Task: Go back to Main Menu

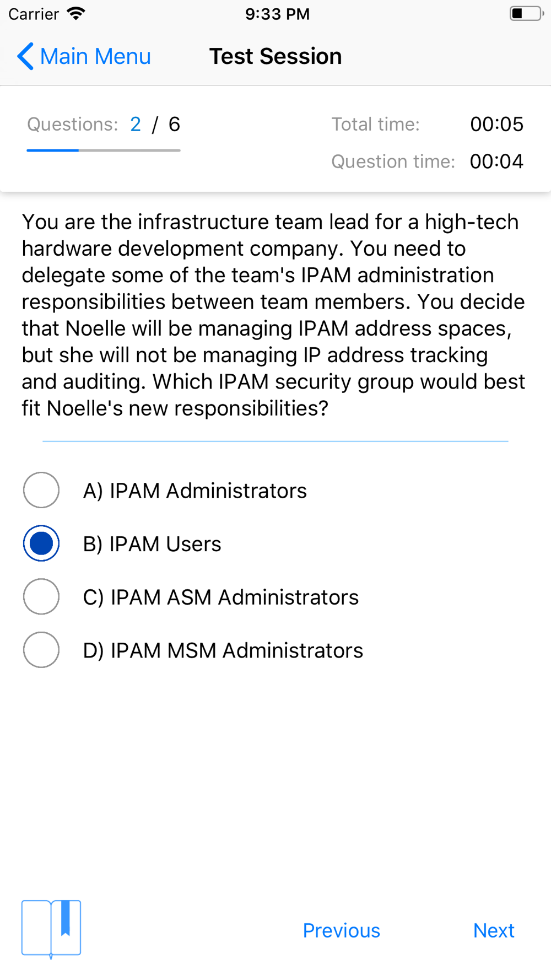Action: (x=84, y=56)
